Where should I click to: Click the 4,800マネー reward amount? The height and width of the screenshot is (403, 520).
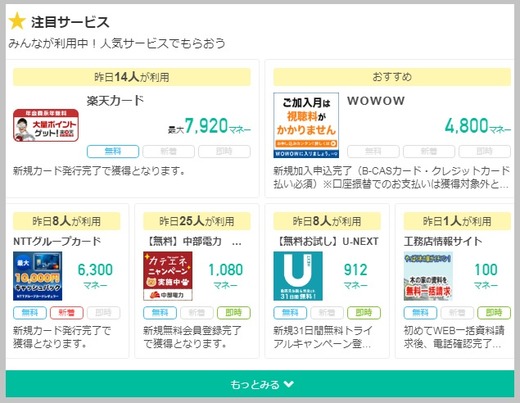[478, 126]
